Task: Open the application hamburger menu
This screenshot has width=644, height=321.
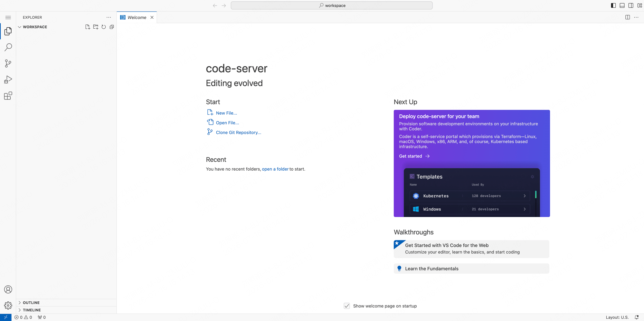Action: 8,17
